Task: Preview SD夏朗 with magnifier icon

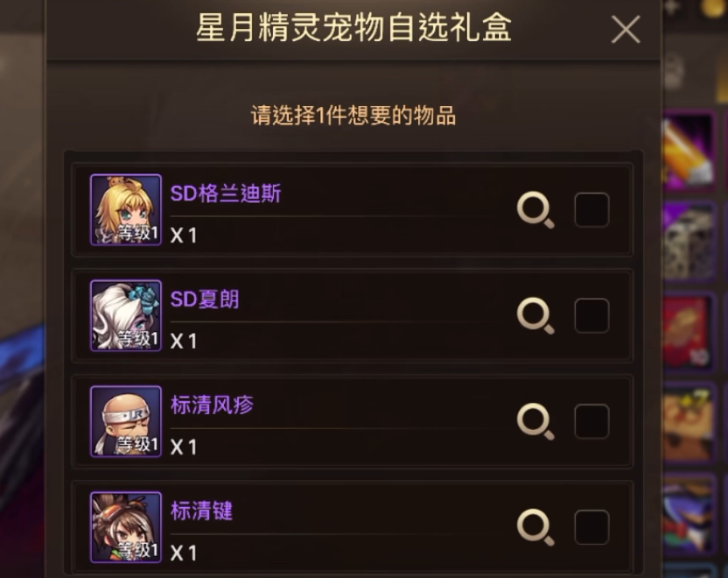Action: click(x=535, y=315)
